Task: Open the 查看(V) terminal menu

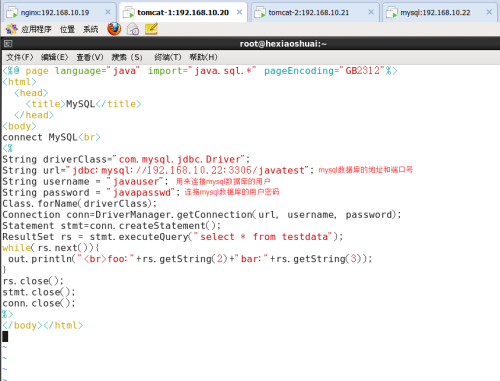Action: [x=90, y=57]
